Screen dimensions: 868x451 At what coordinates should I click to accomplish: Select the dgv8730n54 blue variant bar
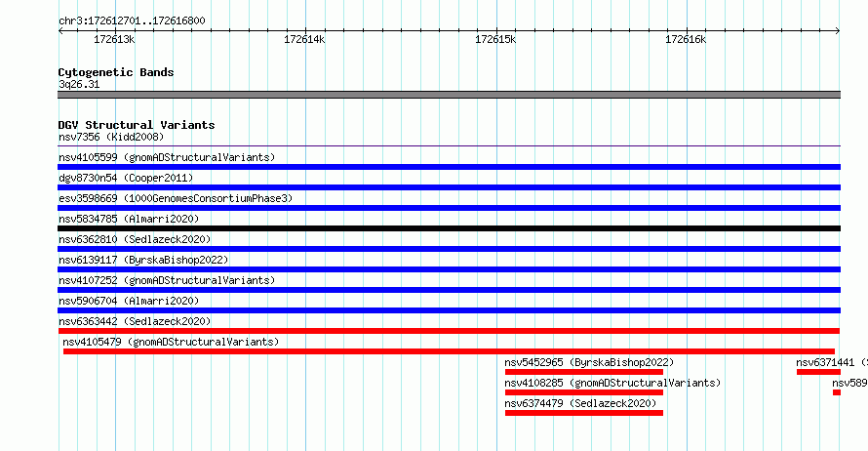(x=449, y=187)
